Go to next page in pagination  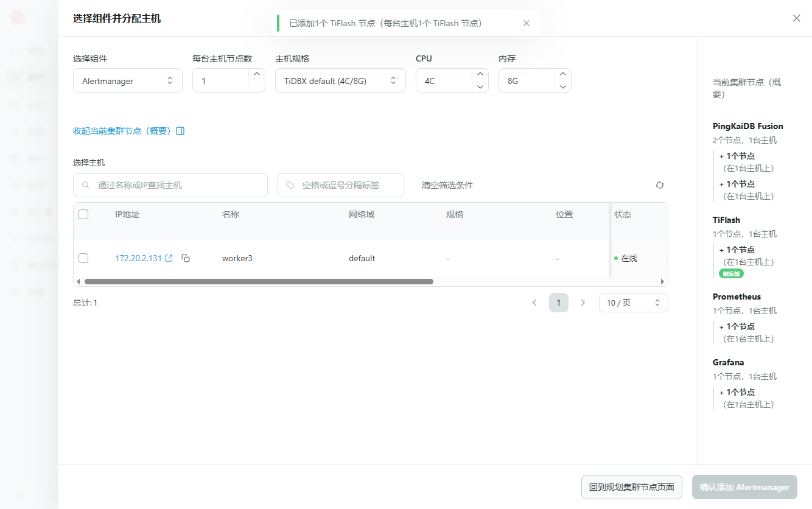click(x=583, y=303)
